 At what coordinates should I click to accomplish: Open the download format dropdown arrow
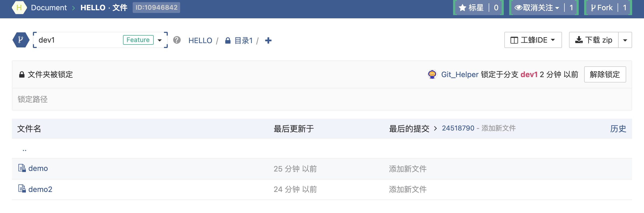click(x=625, y=40)
